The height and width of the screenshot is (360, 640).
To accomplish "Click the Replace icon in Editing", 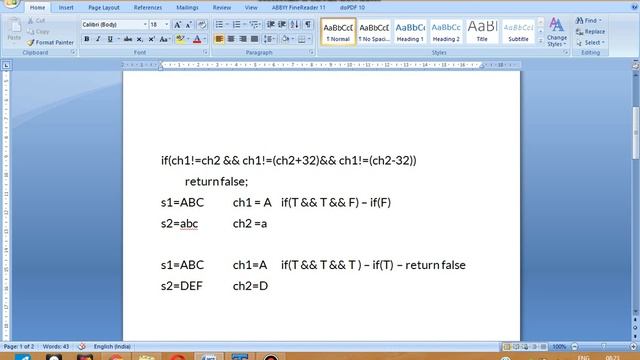I will pos(580,31).
